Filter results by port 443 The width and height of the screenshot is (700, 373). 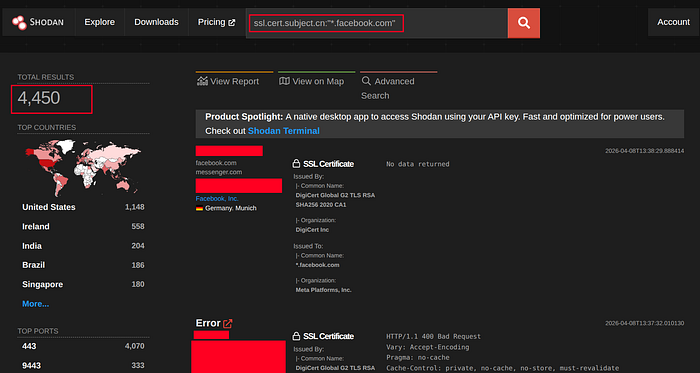(x=29, y=346)
